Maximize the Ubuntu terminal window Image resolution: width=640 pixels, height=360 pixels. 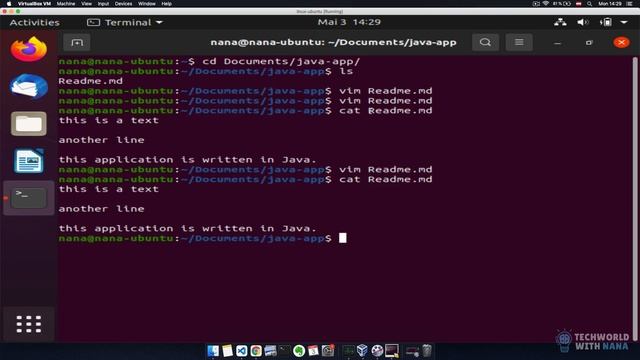tap(589, 43)
